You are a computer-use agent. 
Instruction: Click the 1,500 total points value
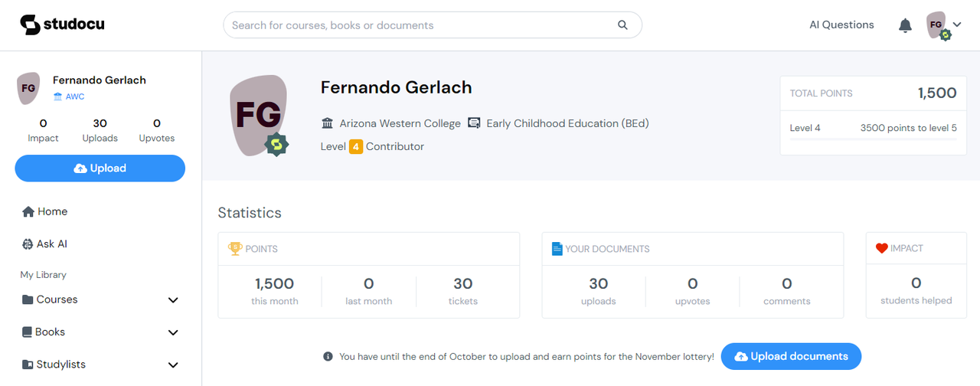point(937,93)
